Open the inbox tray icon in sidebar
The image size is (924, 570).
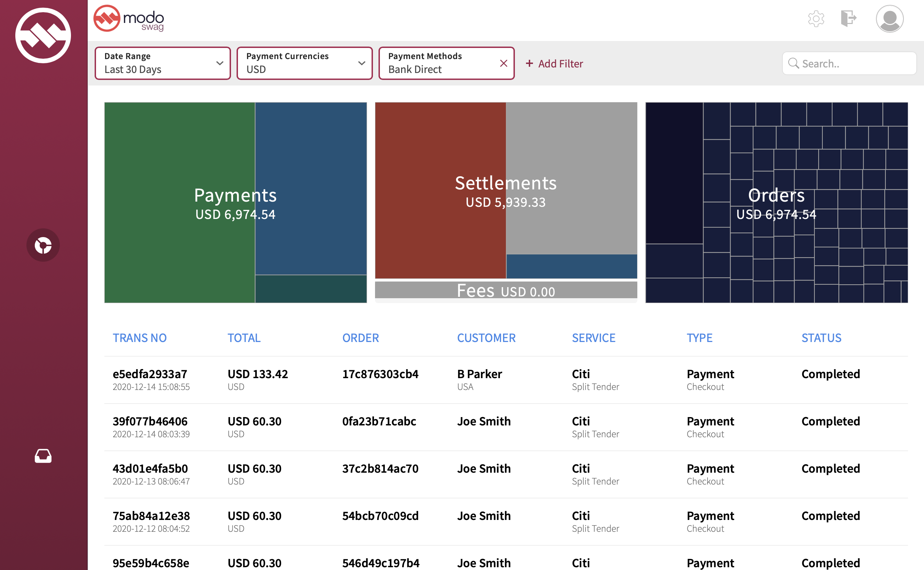43,456
